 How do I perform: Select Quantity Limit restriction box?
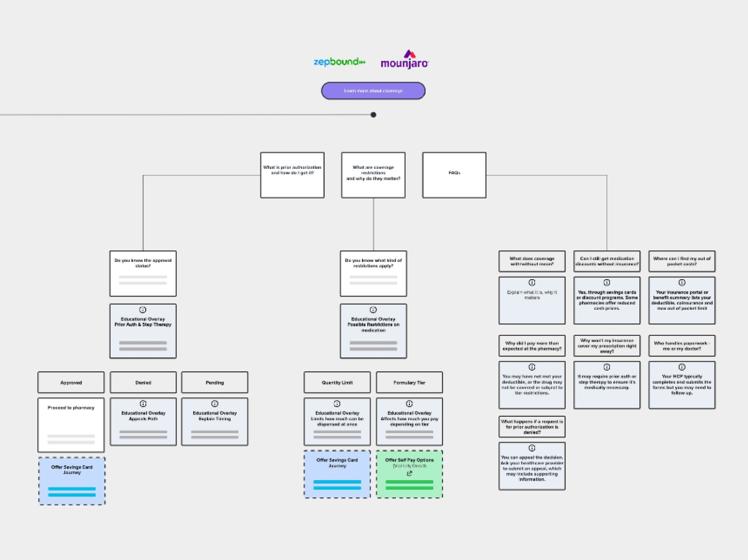click(x=337, y=382)
